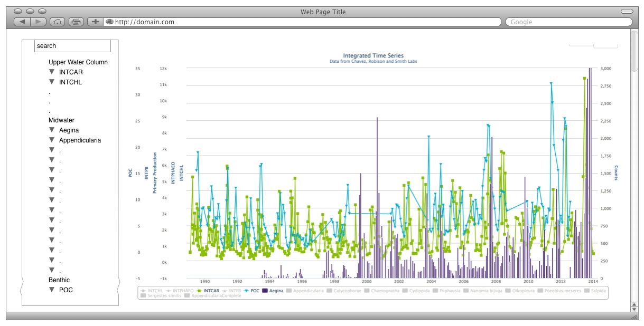Click the Primary Production axis title
The width and height of the screenshot is (644, 326).
pyautogui.click(x=155, y=173)
